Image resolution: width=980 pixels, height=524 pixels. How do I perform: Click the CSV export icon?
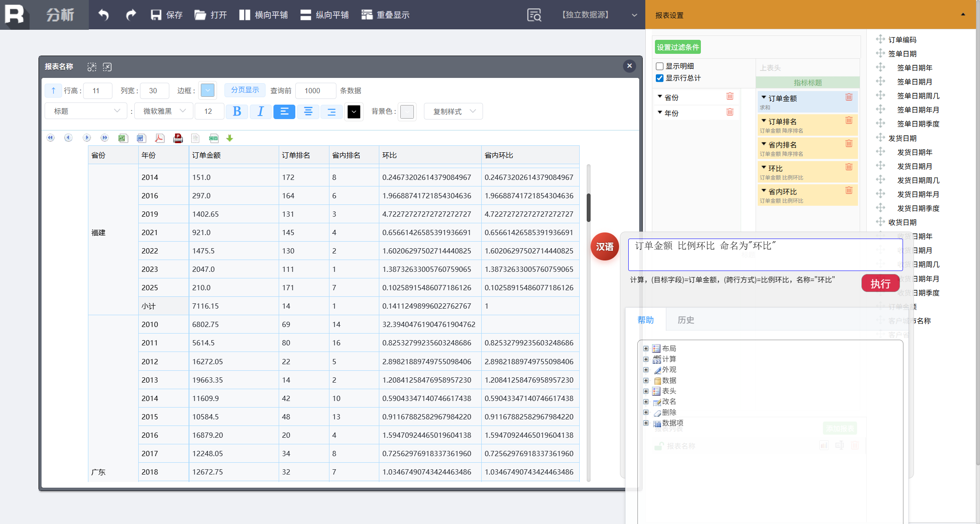[x=213, y=138]
